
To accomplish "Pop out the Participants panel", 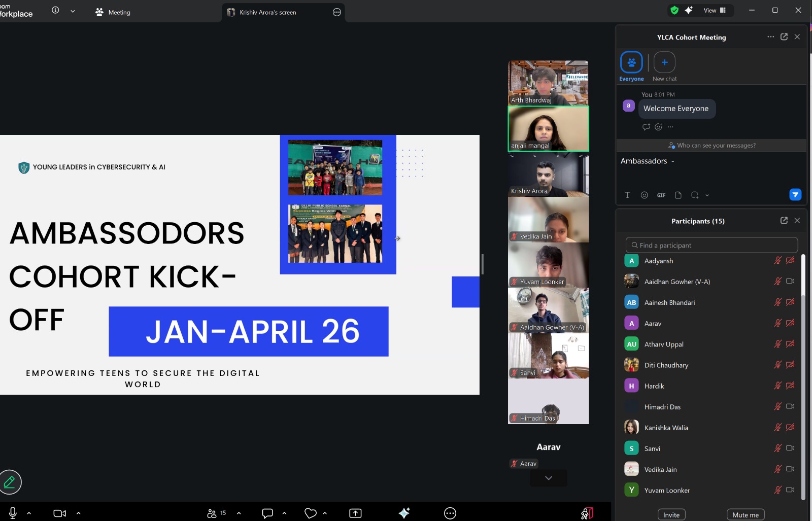I will [784, 221].
